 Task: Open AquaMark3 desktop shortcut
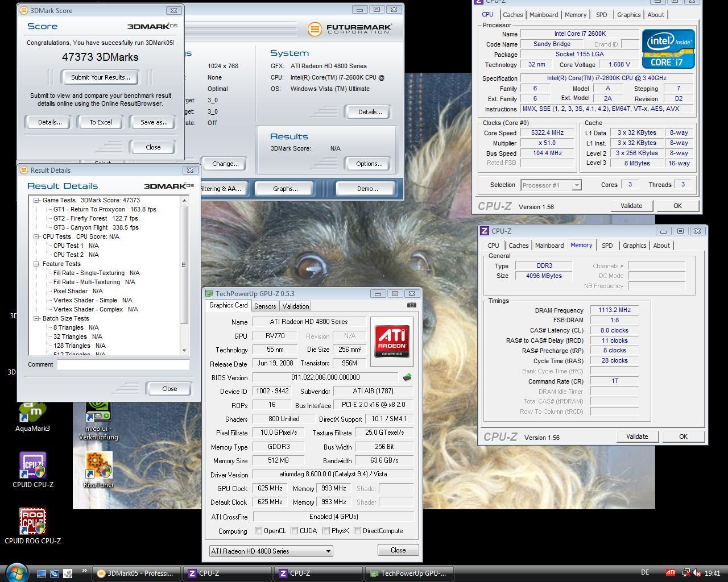point(32,417)
